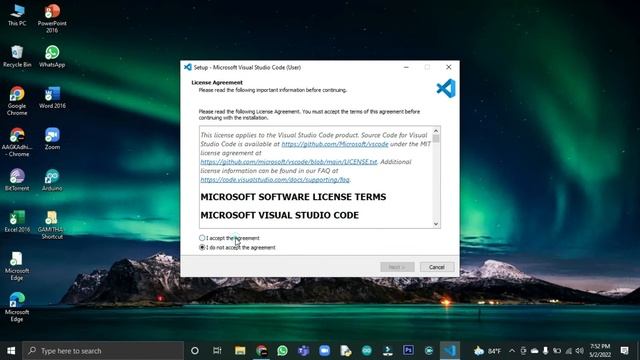Image resolution: width=640 pixels, height=360 pixels.
Task: Select the Zoom desktop icon
Action: click(x=52, y=139)
